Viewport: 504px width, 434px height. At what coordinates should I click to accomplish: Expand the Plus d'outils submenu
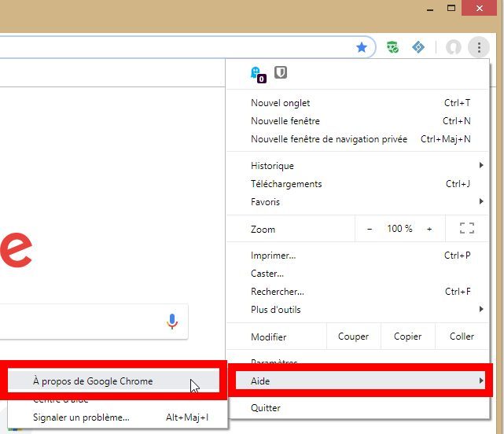(x=358, y=309)
